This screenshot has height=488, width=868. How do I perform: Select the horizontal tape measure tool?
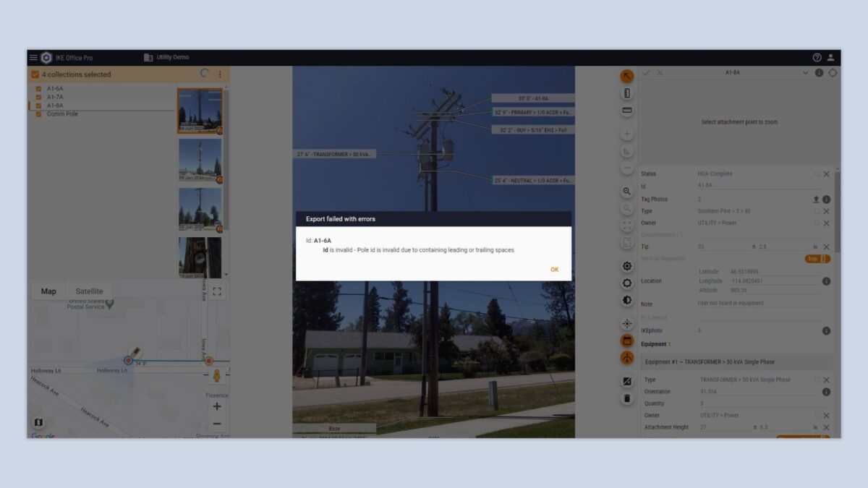(627, 111)
